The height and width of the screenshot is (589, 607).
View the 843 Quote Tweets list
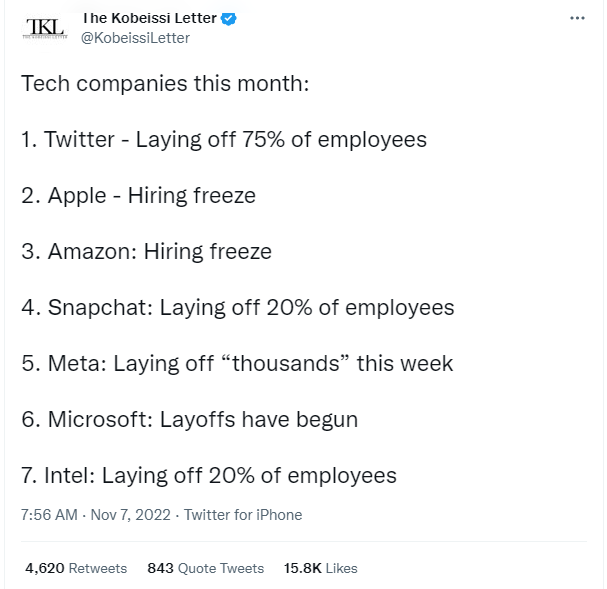coord(206,568)
